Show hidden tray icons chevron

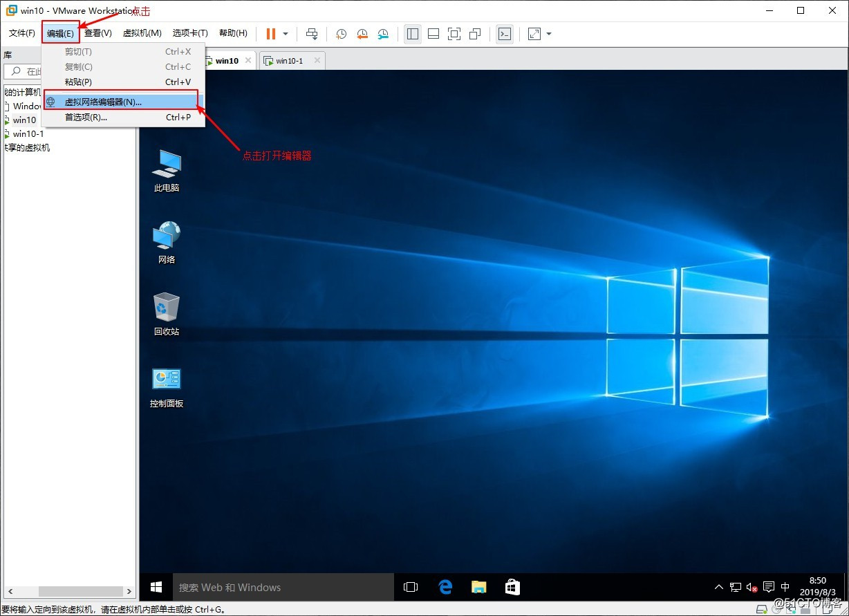(x=719, y=587)
